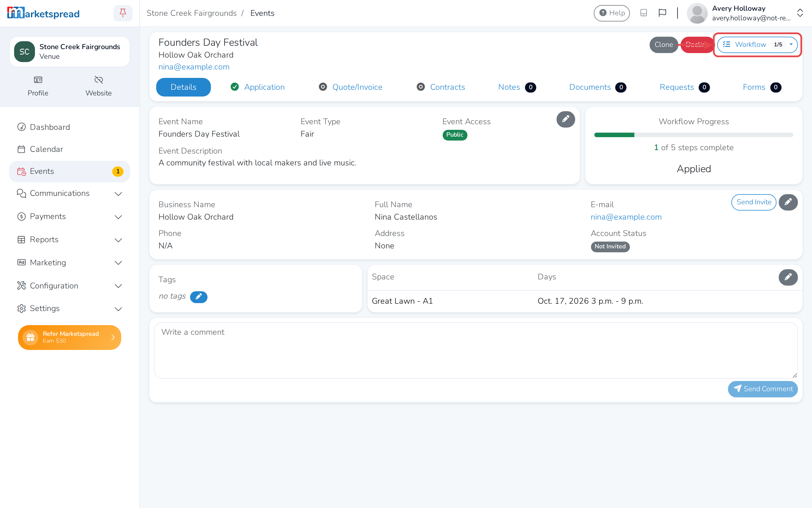Open the Requests tab
The image size is (812, 508).
(x=685, y=87)
